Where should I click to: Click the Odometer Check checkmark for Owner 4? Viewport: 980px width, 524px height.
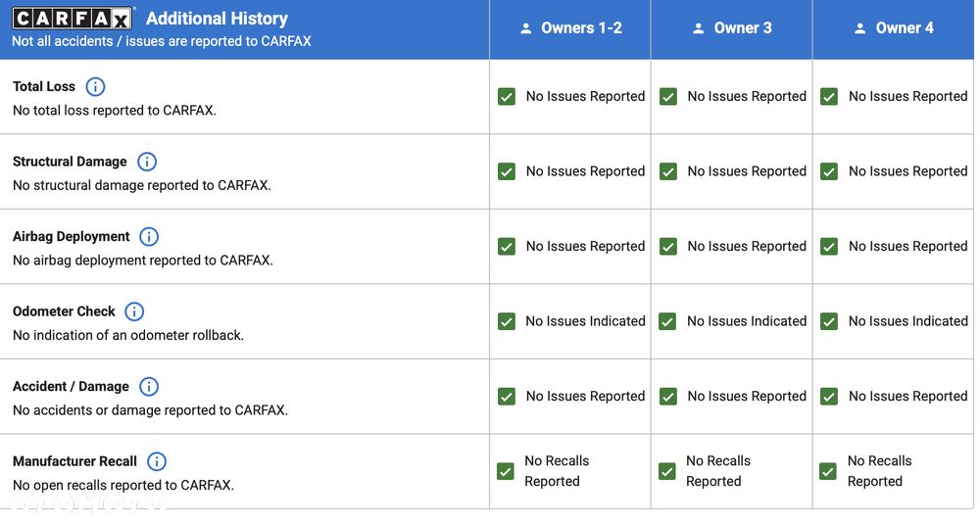[x=829, y=321]
